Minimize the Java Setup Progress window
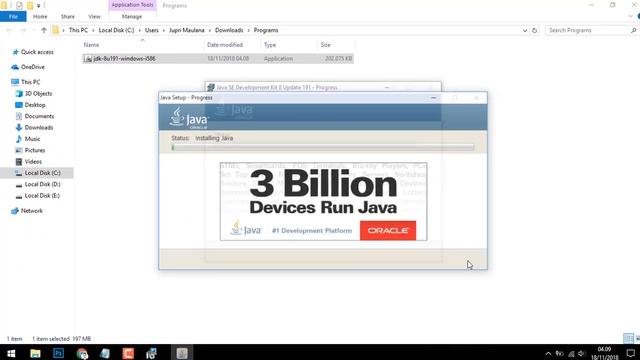 tap(433, 98)
